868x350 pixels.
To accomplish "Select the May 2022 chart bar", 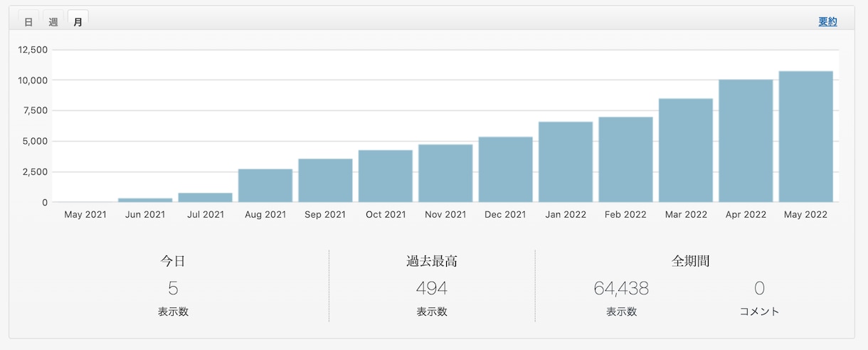I will (x=806, y=137).
